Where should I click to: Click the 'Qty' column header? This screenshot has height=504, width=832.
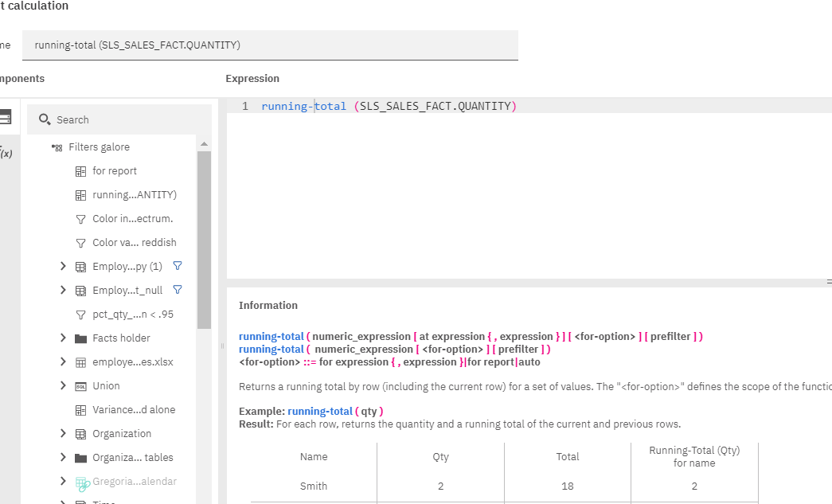440,457
